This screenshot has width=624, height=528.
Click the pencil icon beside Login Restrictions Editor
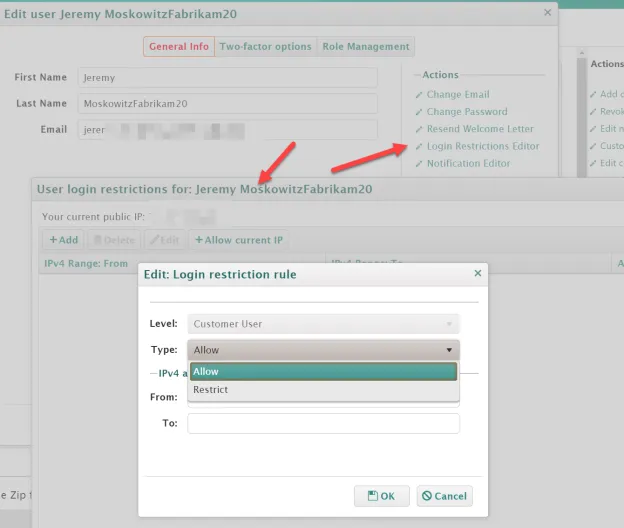click(x=419, y=146)
